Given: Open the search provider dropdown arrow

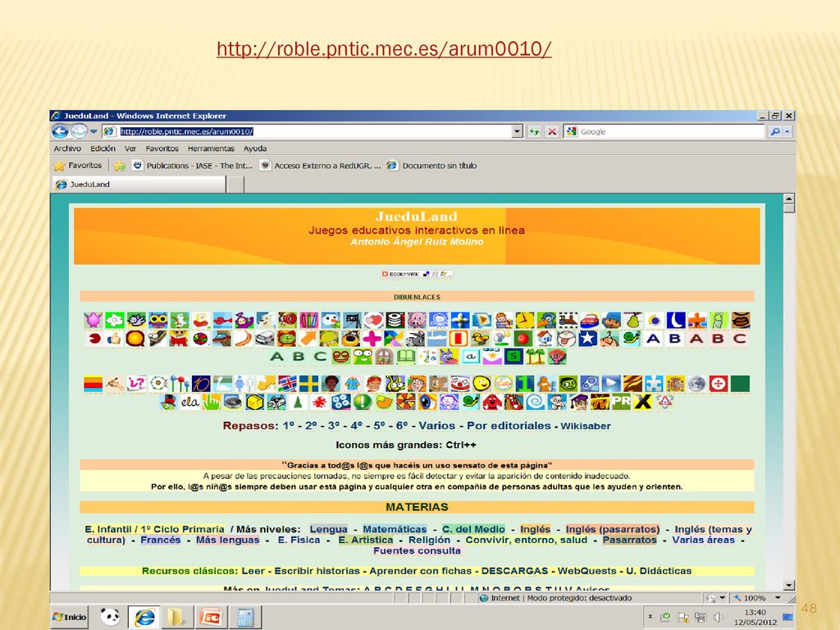Looking at the screenshot, I should (x=787, y=131).
